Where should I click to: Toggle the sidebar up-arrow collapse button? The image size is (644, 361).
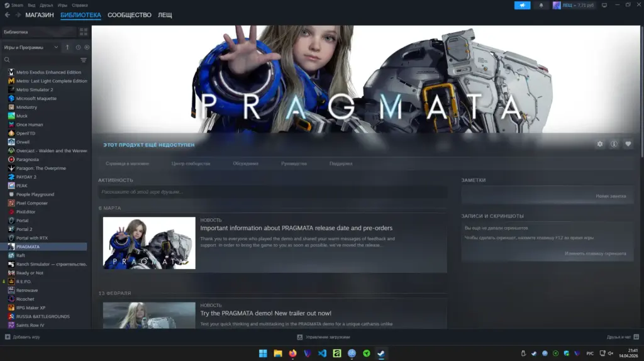tap(67, 47)
